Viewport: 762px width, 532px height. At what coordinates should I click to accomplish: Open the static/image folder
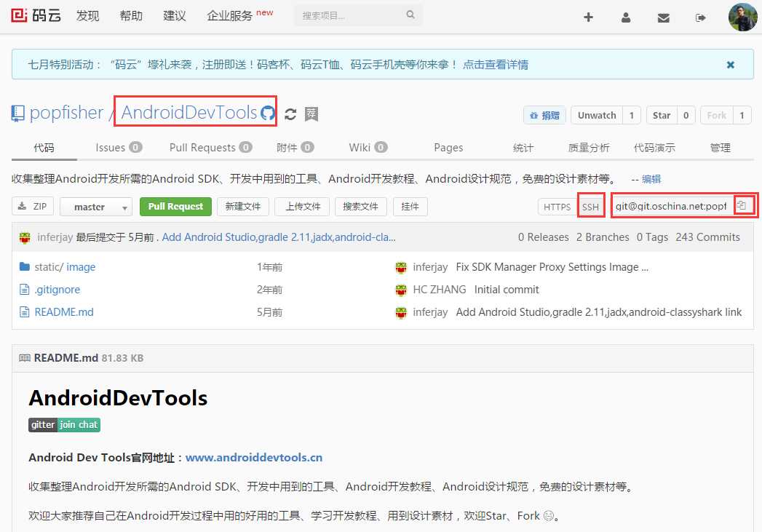click(65, 267)
